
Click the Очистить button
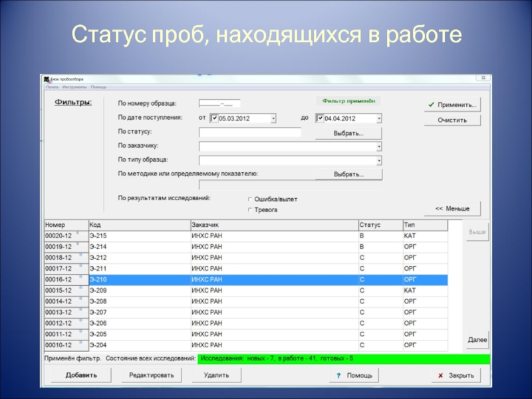(452, 120)
